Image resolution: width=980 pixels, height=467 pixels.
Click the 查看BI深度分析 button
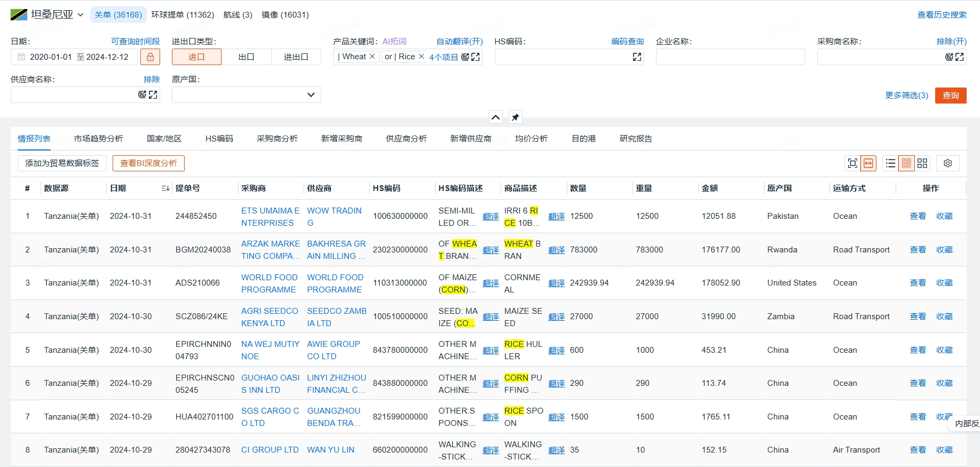pyautogui.click(x=148, y=163)
